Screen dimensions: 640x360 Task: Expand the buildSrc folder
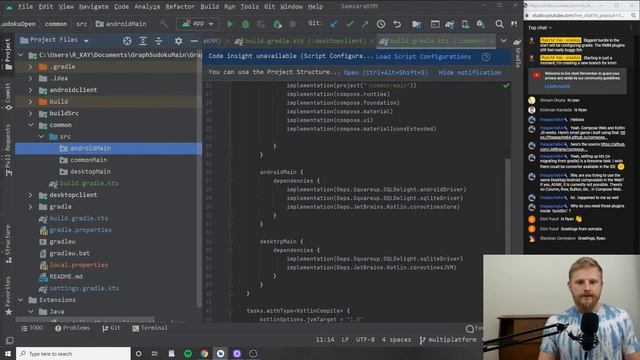click(30, 113)
